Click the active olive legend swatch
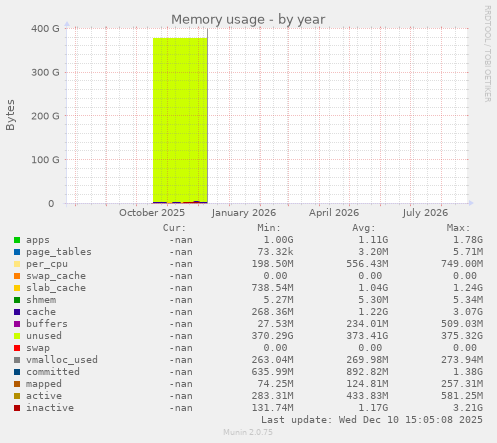 17,396
